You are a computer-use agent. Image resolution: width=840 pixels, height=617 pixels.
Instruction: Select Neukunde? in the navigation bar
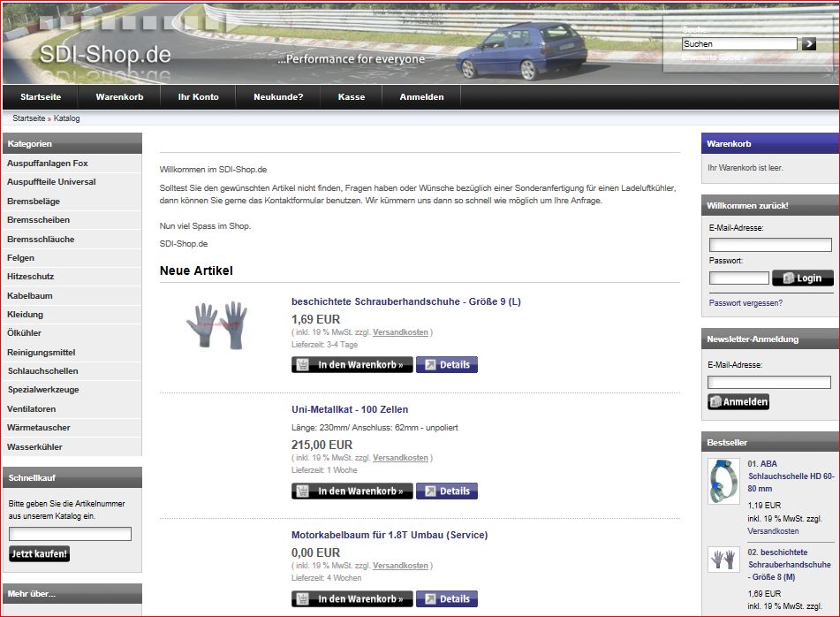[x=277, y=97]
